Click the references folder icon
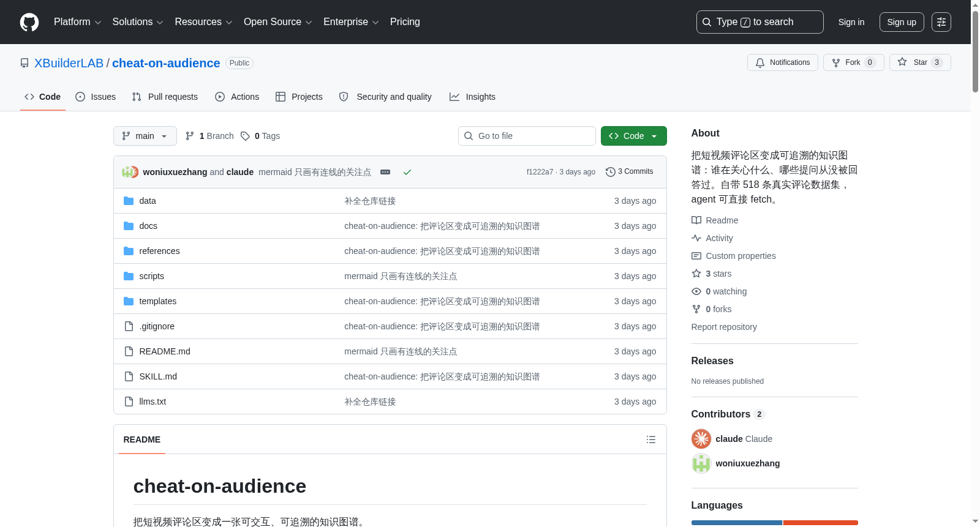The width and height of the screenshot is (980, 527). pos(129,251)
